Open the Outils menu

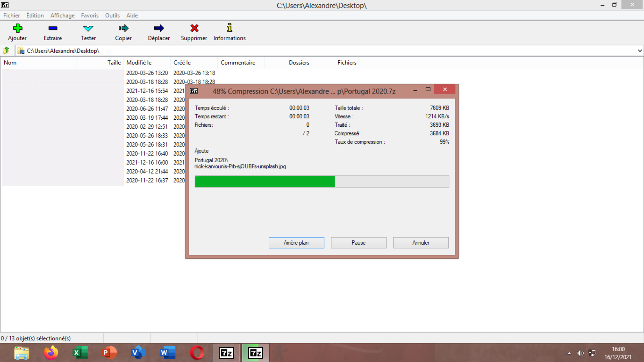coord(112,15)
